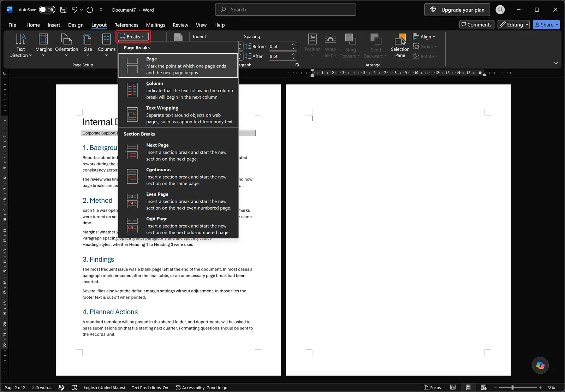Screen dimensions: 565x392
Task: Switch to the Design tab
Action: (x=76, y=25)
